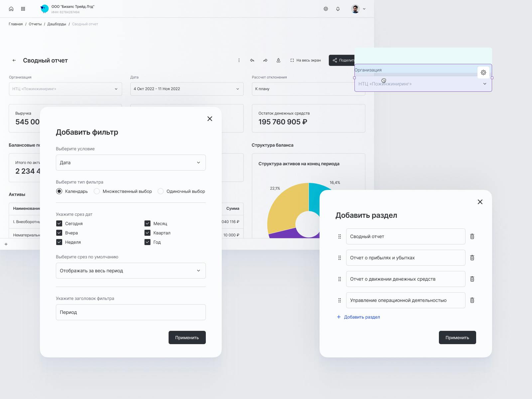This screenshot has width=532, height=399.
Task: Expand the user profile menu chevron
Action: [x=364, y=9]
